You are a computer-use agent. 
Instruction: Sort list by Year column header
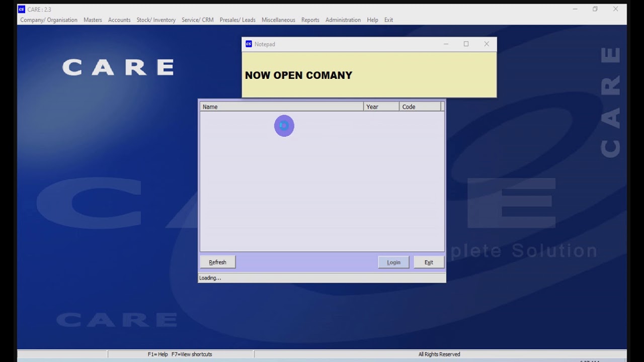[x=381, y=107]
